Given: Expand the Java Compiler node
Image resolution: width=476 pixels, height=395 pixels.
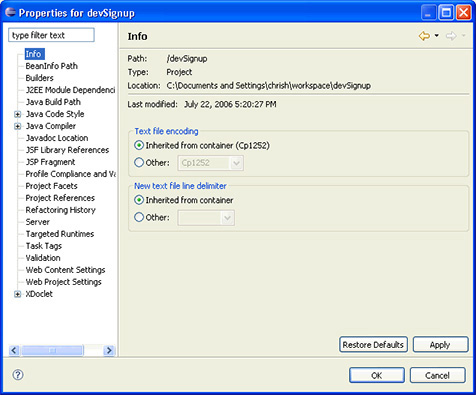Looking at the screenshot, I should [x=17, y=126].
